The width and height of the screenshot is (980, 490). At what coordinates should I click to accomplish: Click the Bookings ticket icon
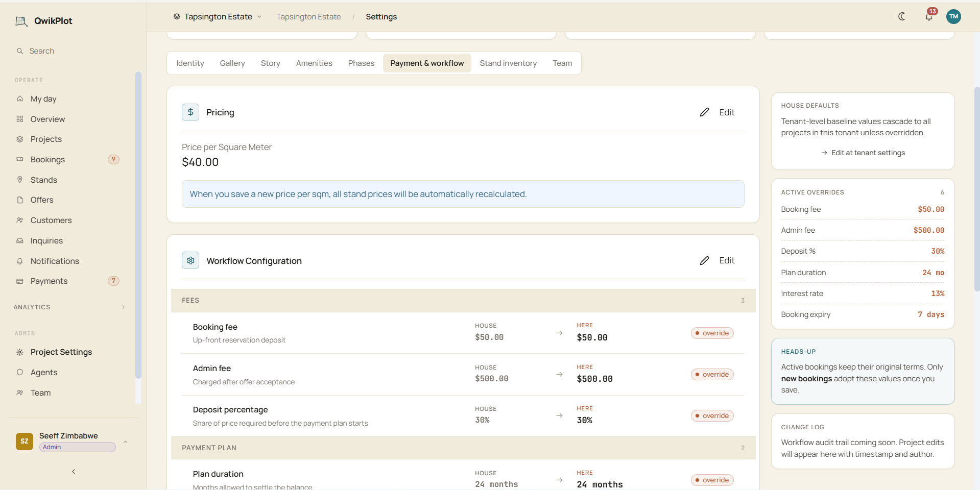click(x=20, y=159)
